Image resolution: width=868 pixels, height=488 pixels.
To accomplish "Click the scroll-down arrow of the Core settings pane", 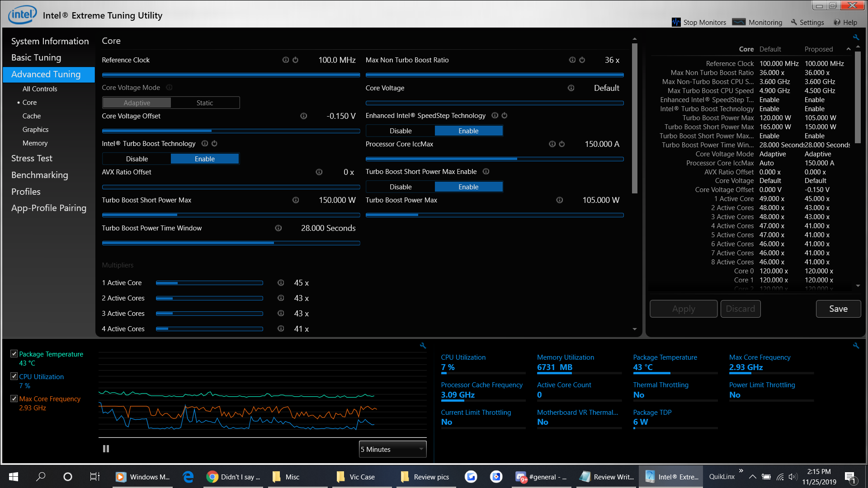I will coord(635,329).
